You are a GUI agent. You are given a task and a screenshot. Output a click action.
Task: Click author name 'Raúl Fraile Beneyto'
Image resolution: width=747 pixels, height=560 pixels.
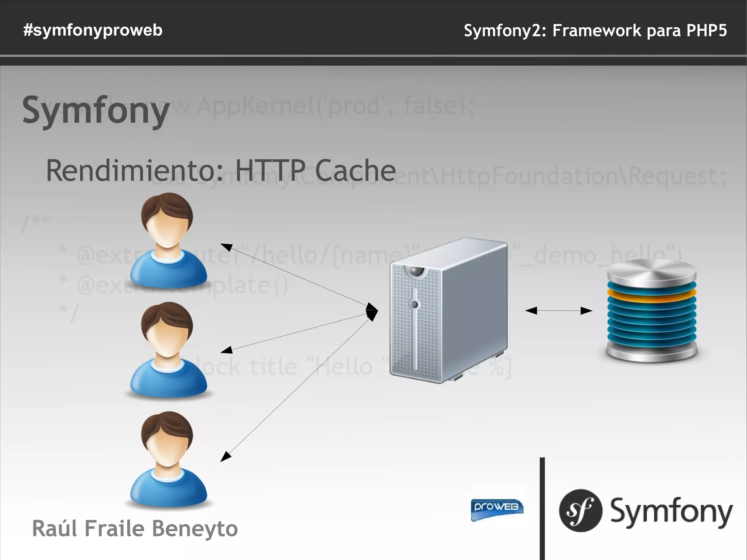pos(135,528)
